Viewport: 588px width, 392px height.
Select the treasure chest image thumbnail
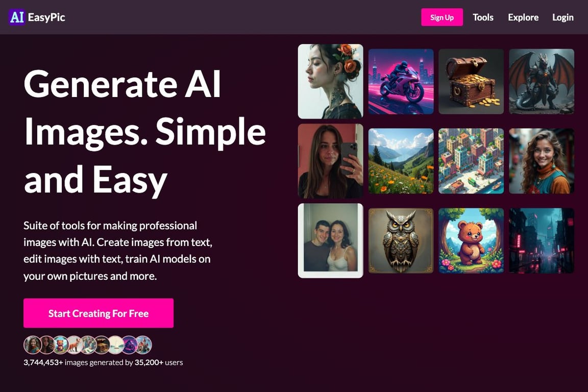[471, 81]
